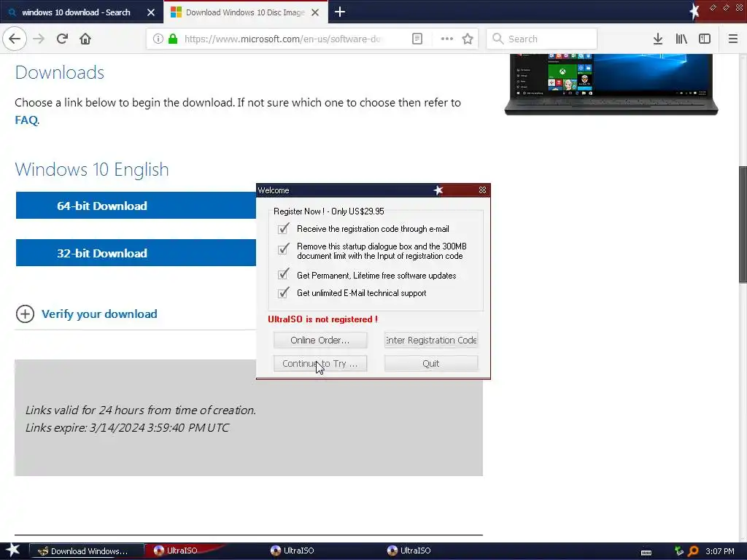Viewport: 747px width, 560px height.
Task: Switch to the Download Windows taskbar item
Action: [87, 551]
